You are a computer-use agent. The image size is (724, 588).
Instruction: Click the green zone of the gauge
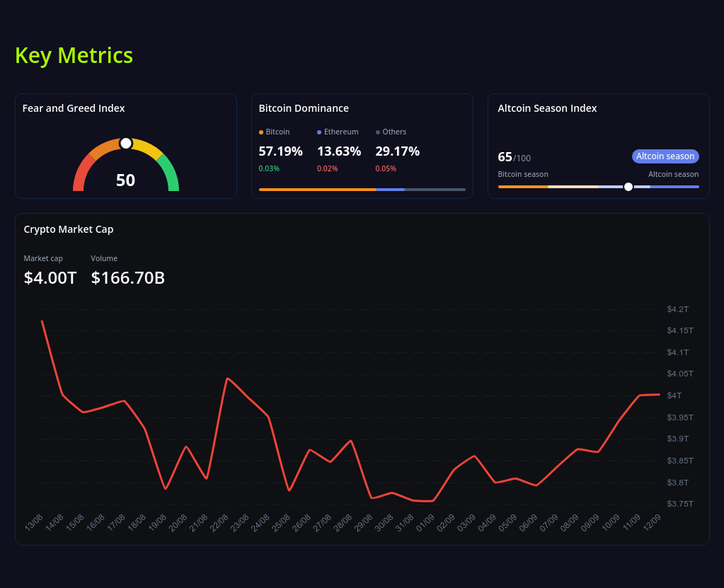pyautogui.click(x=171, y=173)
